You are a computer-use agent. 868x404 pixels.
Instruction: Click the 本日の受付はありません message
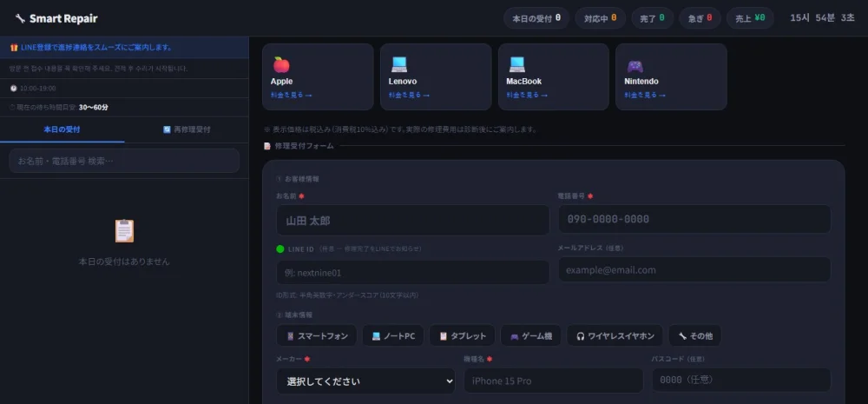pos(124,262)
